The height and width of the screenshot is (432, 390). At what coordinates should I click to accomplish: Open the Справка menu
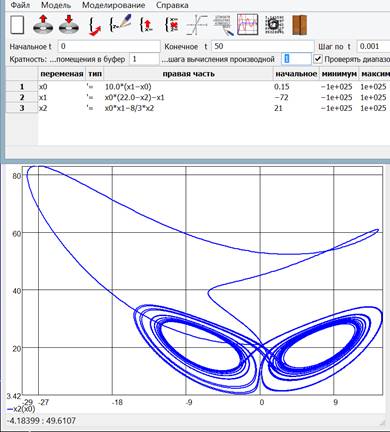172,5
